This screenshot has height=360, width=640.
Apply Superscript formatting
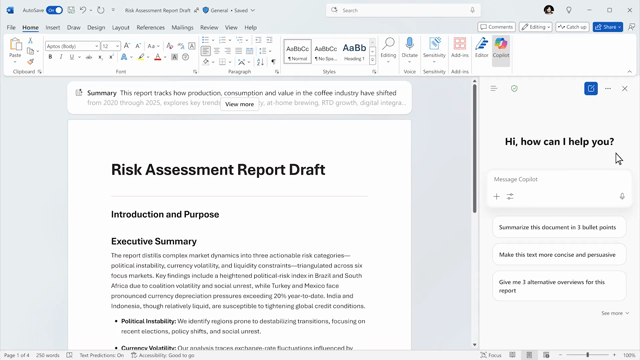pos(111,57)
